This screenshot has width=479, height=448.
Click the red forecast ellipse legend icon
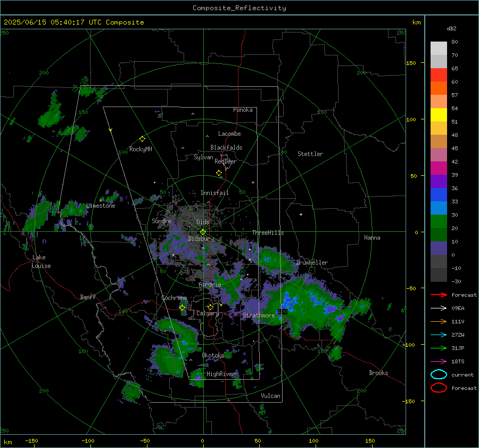pos(439,388)
